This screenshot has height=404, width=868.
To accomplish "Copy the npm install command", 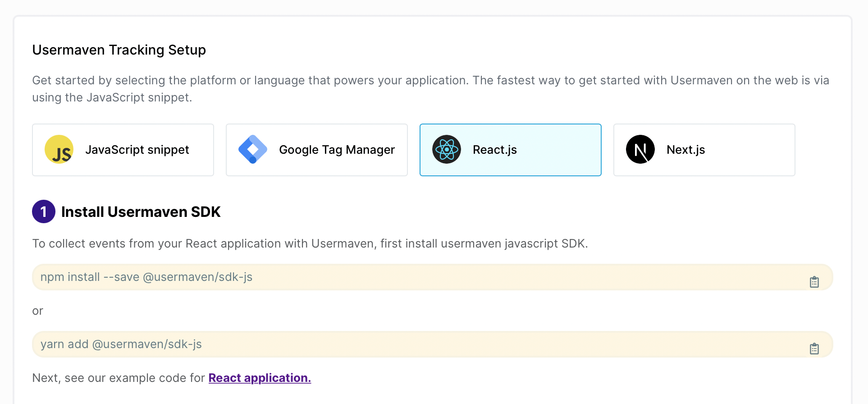I will point(814,282).
